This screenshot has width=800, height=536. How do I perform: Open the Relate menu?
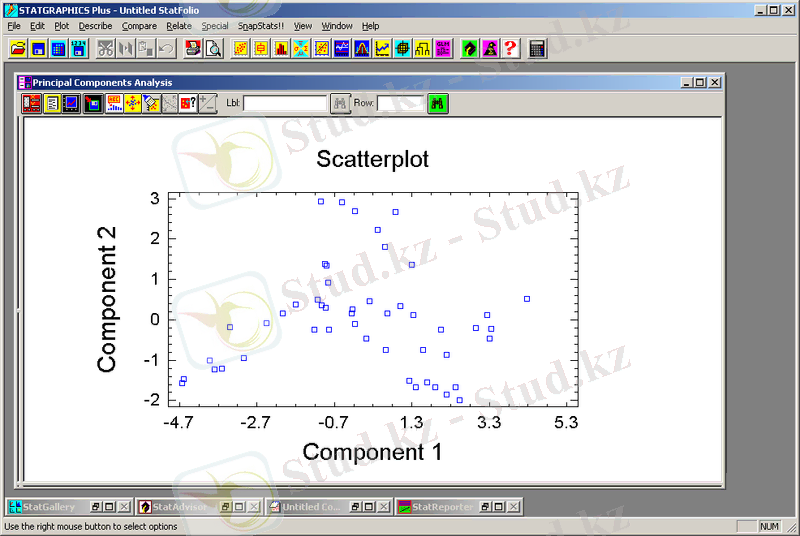(179, 26)
